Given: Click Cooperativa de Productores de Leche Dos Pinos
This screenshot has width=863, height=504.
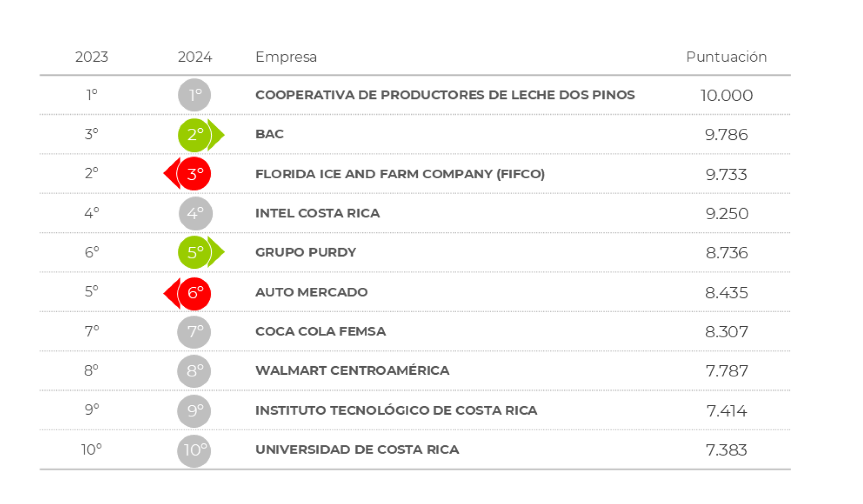Looking at the screenshot, I should point(445,95).
